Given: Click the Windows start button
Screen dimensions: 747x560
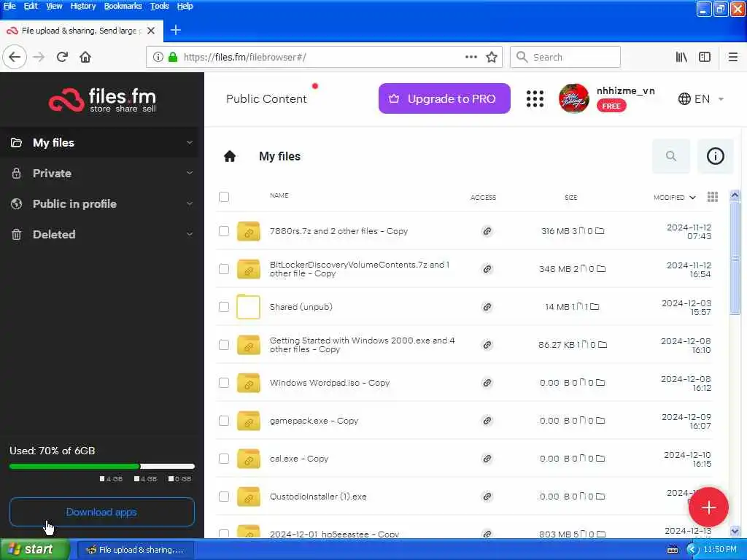Looking at the screenshot, I should pos(35,549).
